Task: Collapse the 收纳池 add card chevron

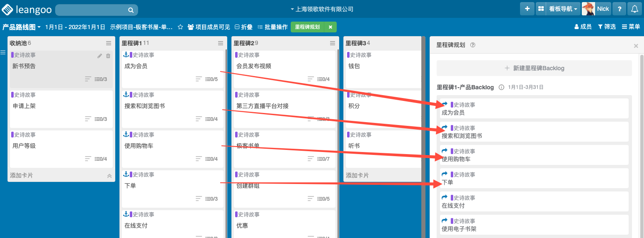Action: 109,176
